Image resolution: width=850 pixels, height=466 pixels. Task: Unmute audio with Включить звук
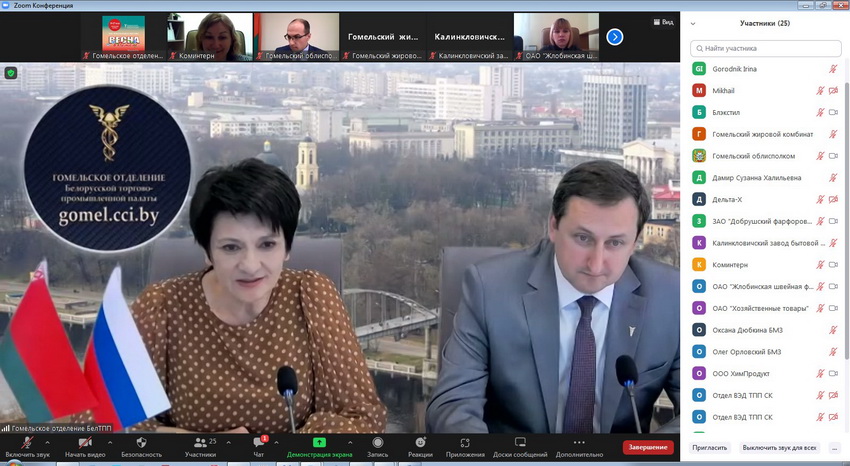coord(27,446)
